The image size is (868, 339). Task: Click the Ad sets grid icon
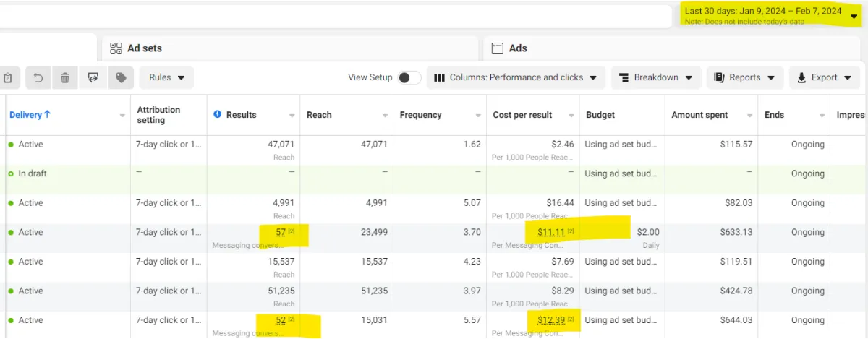pos(116,48)
